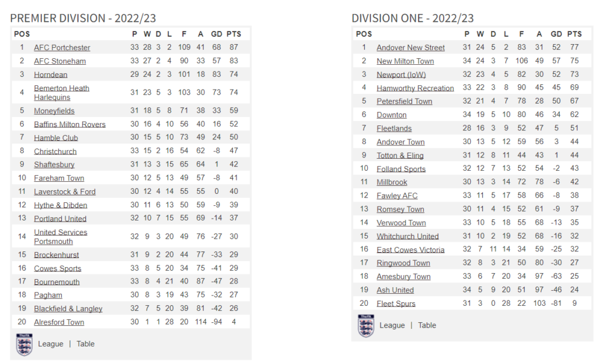Open the AFC Stoneham team link
Viewport: 606px width, 364px height.
(x=60, y=61)
